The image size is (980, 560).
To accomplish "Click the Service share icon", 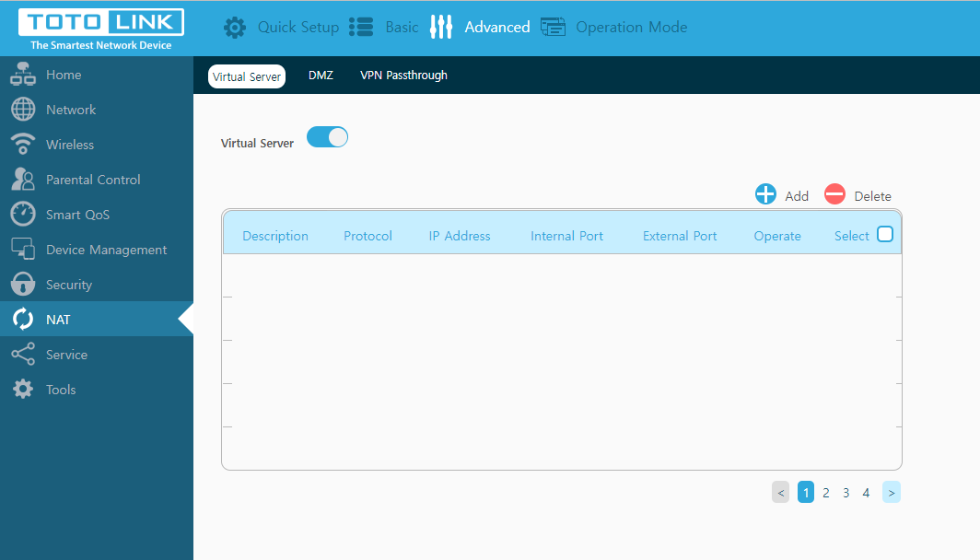I will pos(23,355).
